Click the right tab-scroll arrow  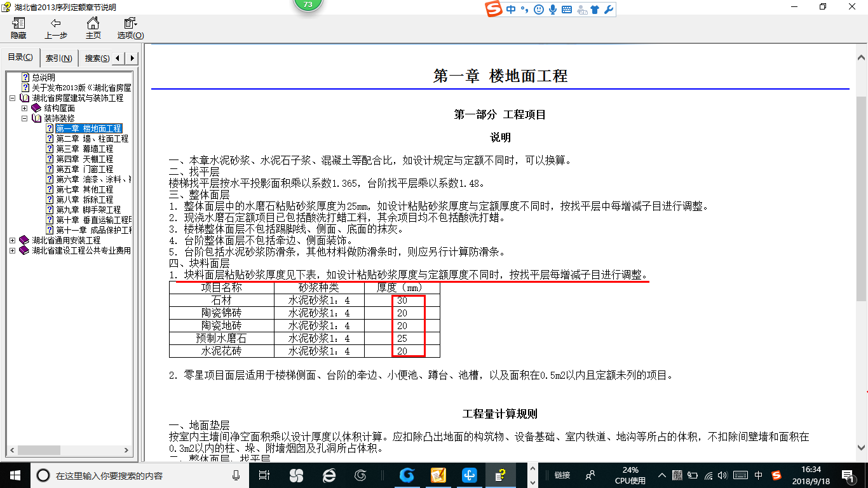pyautogui.click(x=132, y=58)
